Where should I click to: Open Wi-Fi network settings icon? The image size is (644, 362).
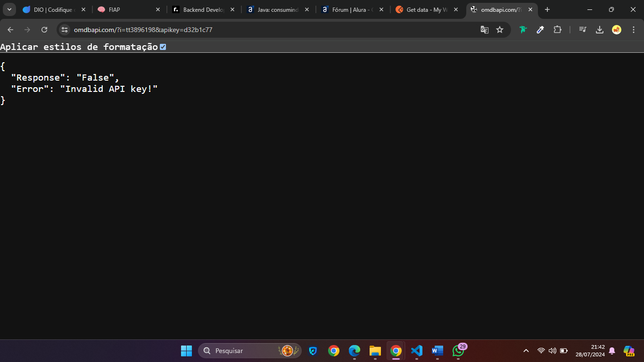pos(541,351)
